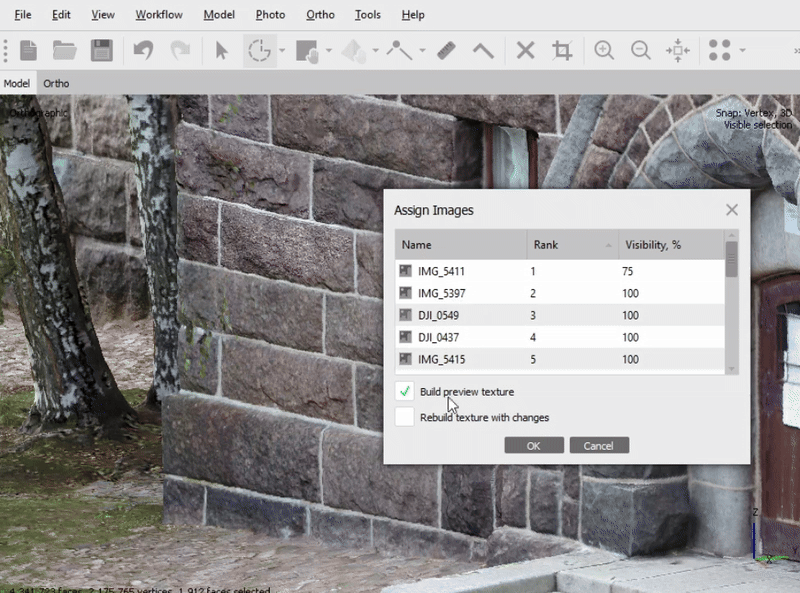Delete selection with the X icon

click(x=526, y=51)
